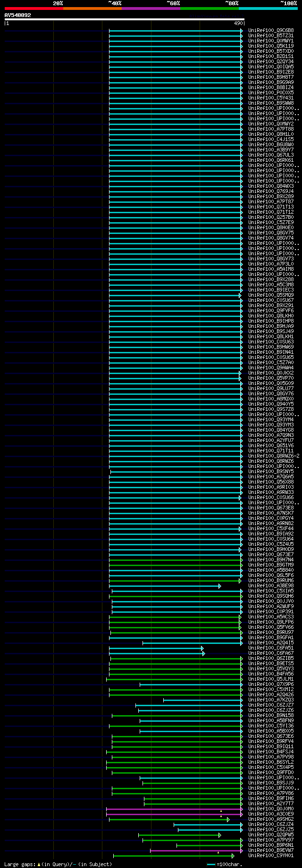Click arrowhead of UniRef100_C6FA67 alignment
This screenshot has width=302, height=868.
click(203, 653)
